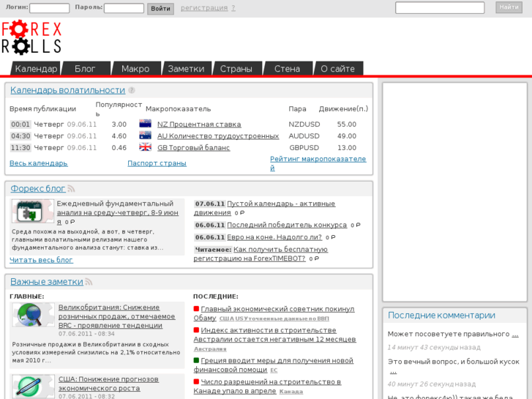The height and width of the screenshot is (399, 532).
Task: Open the Весь календарь link
Action: [x=39, y=163]
